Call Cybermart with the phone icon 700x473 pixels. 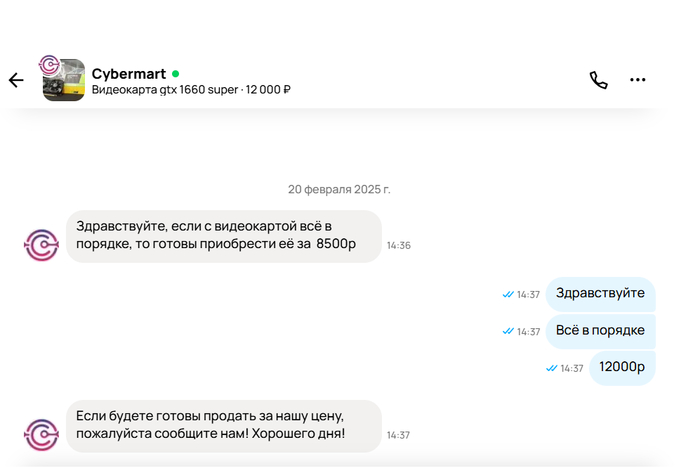pos(598,81)
